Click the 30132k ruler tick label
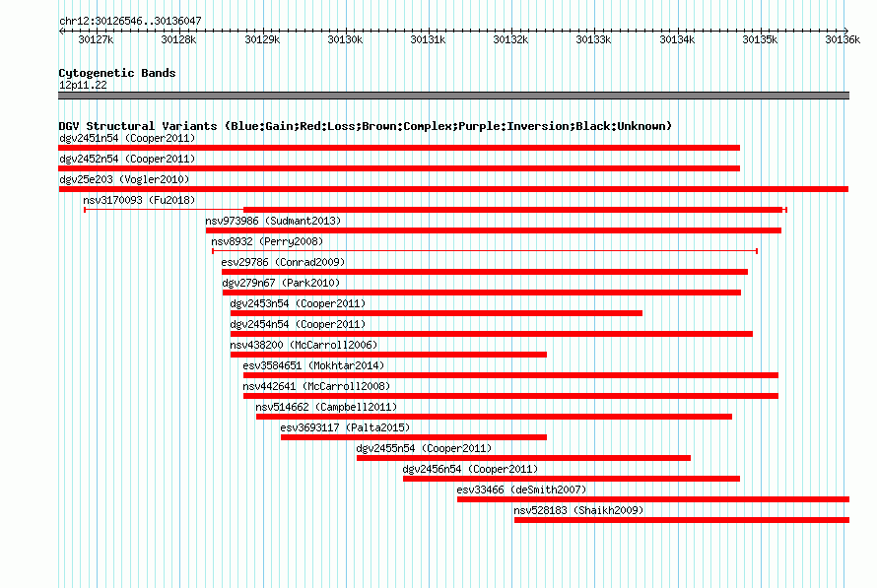 [x=510, y=39]
